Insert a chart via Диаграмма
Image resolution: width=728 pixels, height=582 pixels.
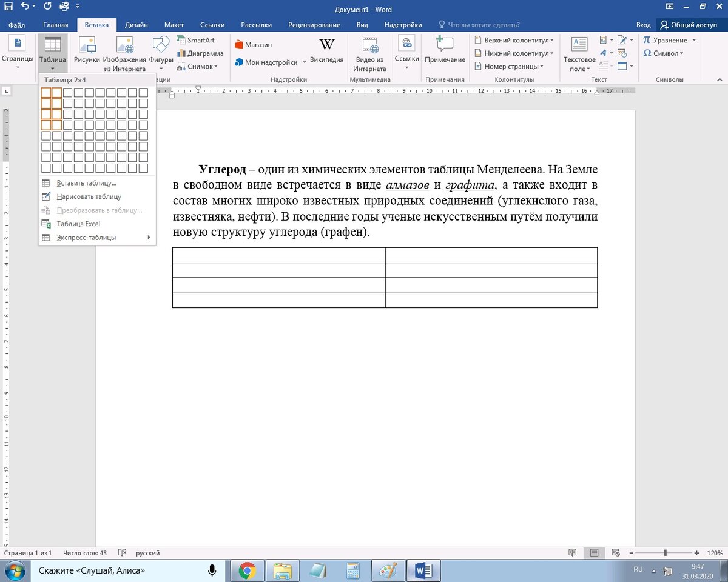click(200, 53)
